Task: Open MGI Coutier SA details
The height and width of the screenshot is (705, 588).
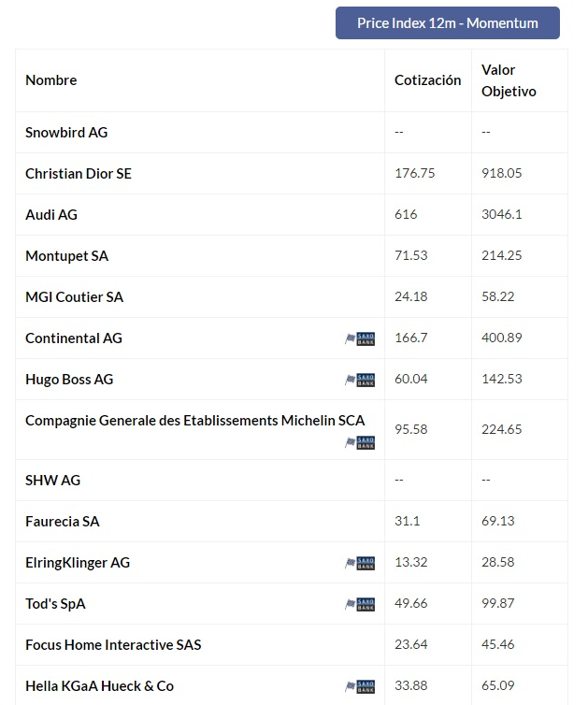Action: (x=74, y=297)
